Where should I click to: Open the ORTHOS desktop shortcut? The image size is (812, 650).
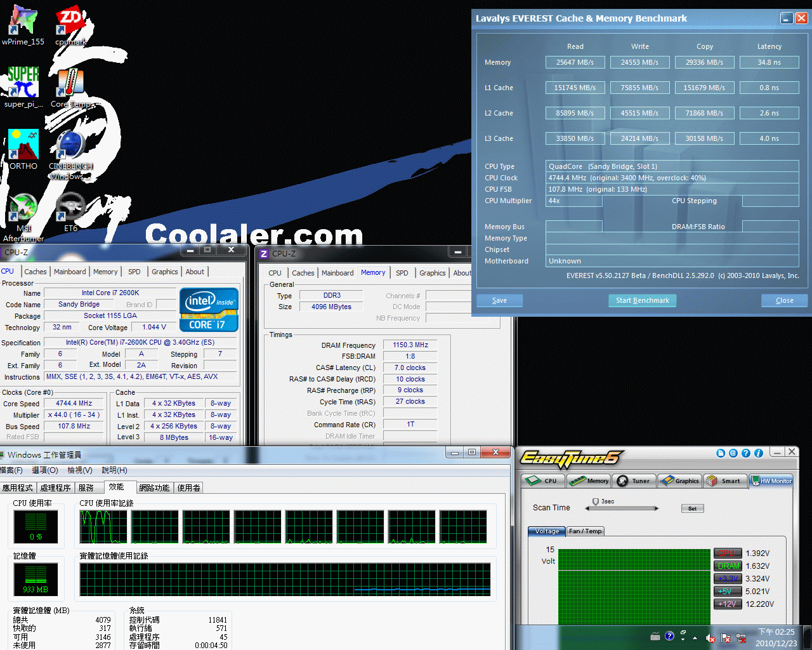tap(23, 150)
